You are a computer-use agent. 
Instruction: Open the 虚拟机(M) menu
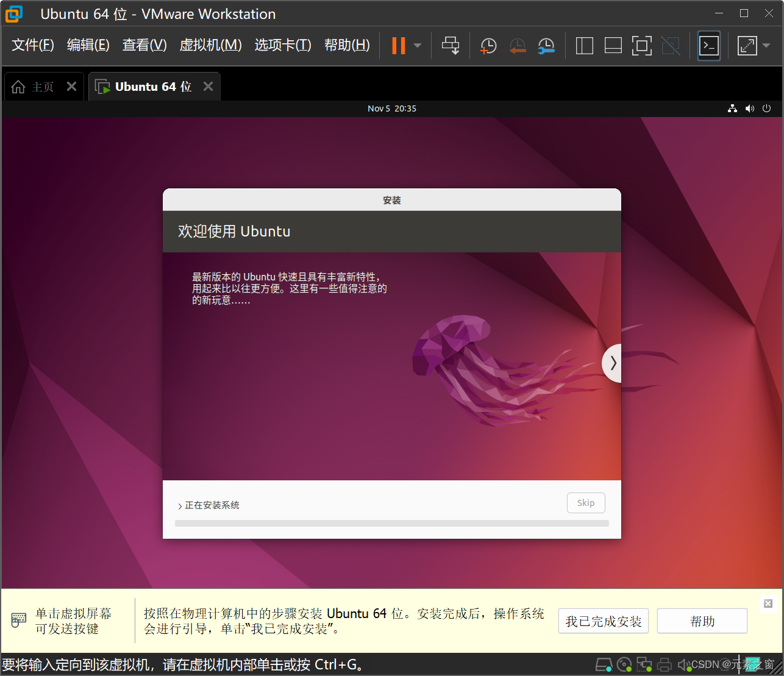[211, 45]
